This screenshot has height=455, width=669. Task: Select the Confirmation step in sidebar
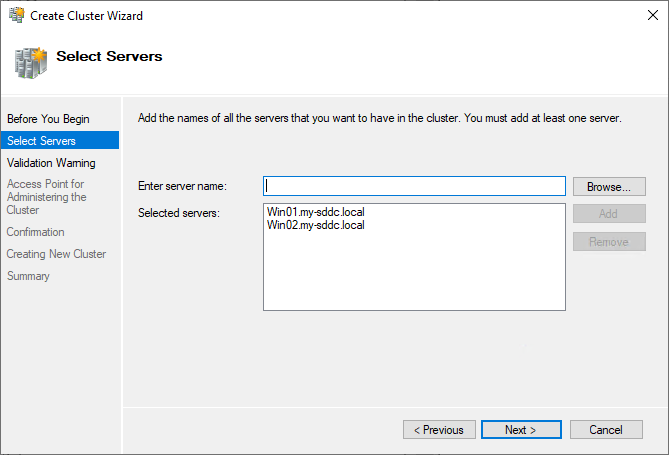pos(35,232)
